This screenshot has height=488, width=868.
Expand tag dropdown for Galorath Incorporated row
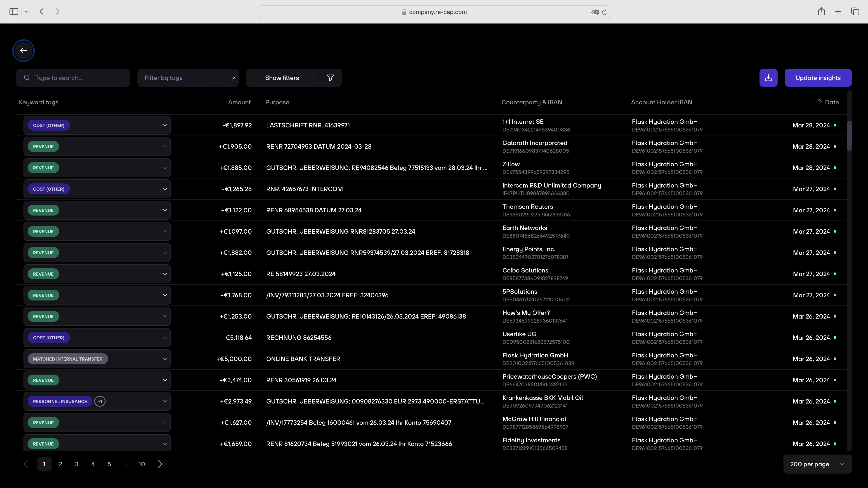click(x=165, y=146)
